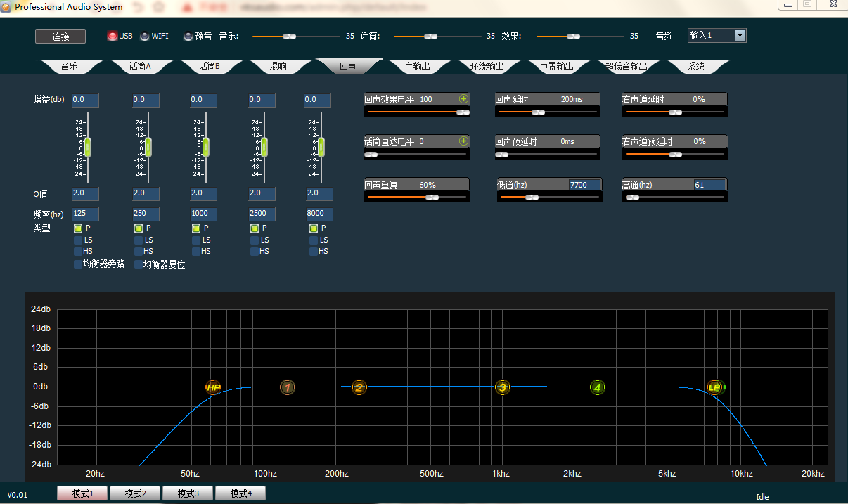Toggle P type for the 8000 Hz band

pos(314,228)
